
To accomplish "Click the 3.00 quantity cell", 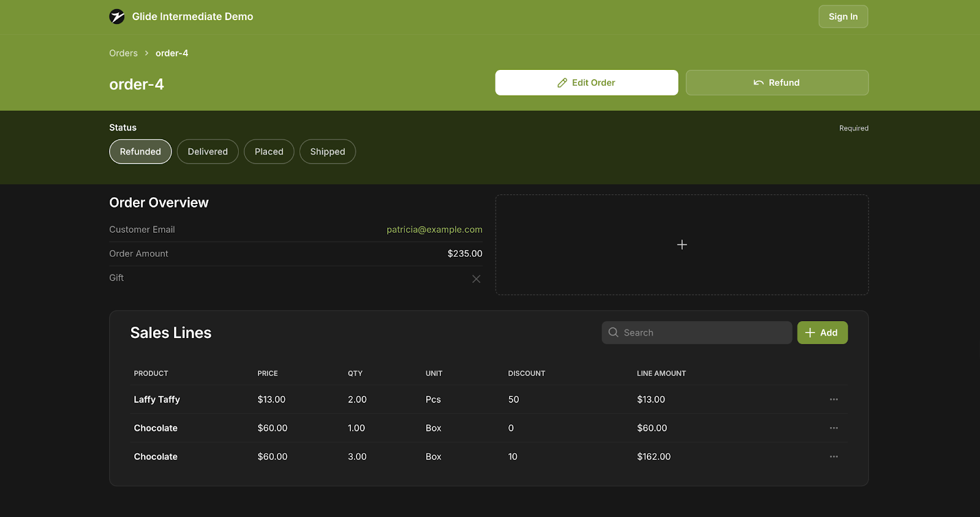I will point(357,457).
